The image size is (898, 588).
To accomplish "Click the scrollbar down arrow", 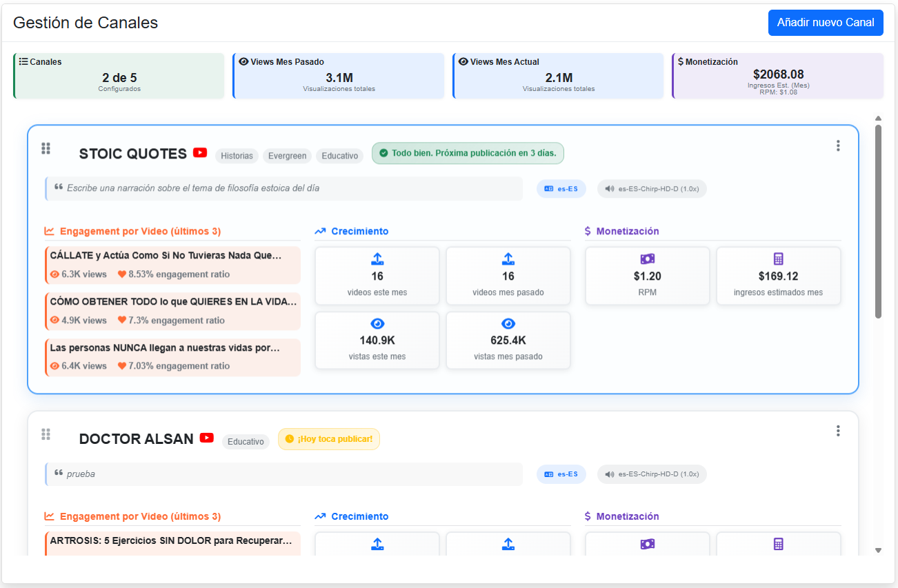I will (878, 550).
